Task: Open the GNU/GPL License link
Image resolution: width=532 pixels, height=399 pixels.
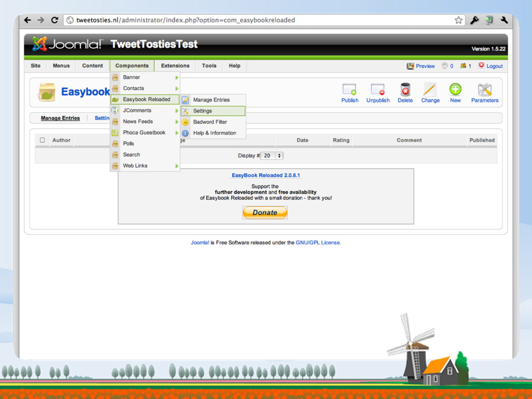Action: [x=318, y=243]
